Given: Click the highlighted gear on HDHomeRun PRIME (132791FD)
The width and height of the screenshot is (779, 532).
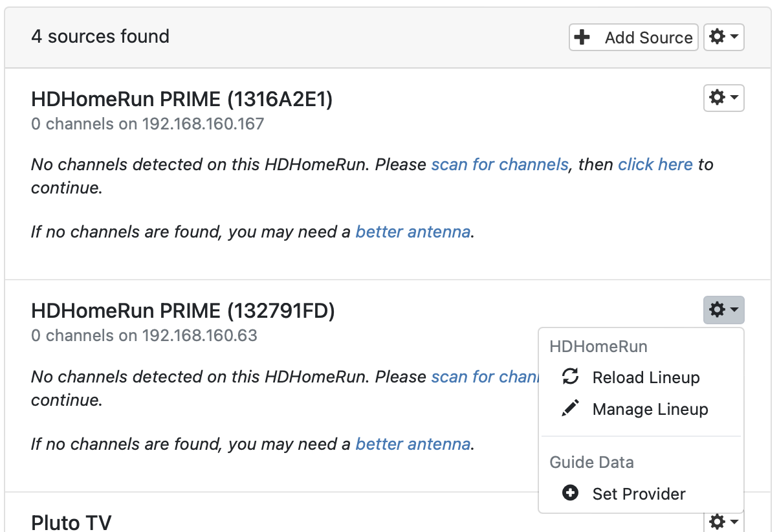Looking at the screenshot, I should 723,310.
